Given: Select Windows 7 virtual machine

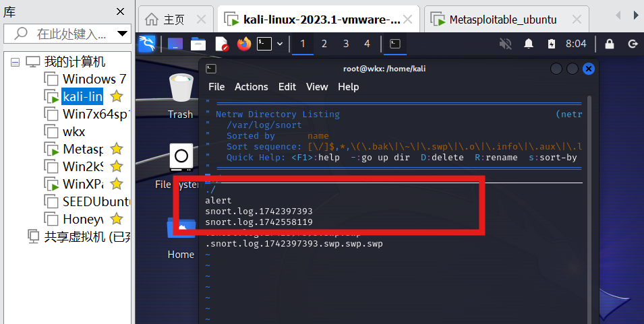Looking at the screenshot, I should (x=94, y=79).
